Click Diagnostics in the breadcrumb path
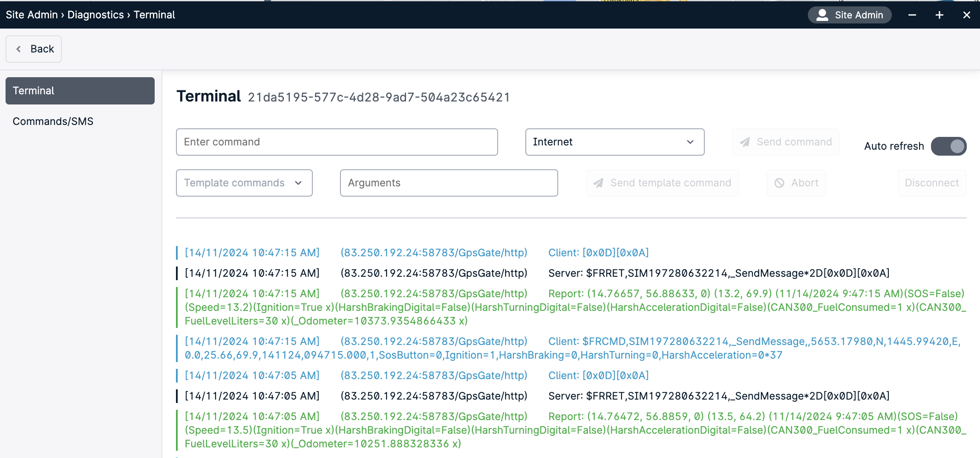980x458 pixels. 95,14
